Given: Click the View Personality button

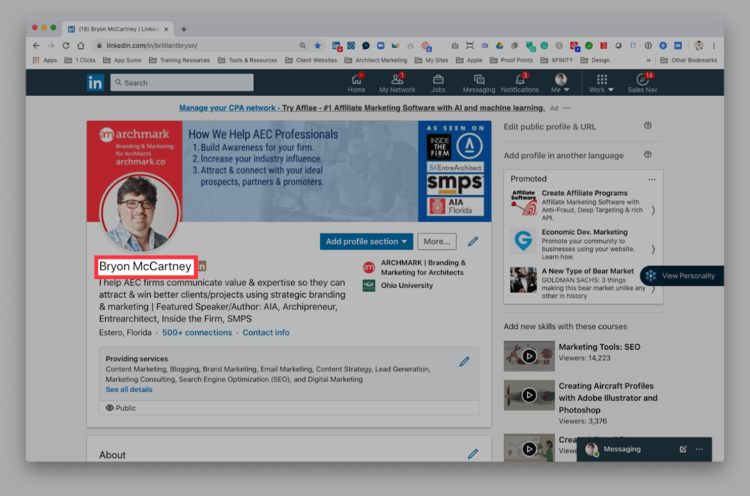Looking at the screenshot, I should 682,276.
